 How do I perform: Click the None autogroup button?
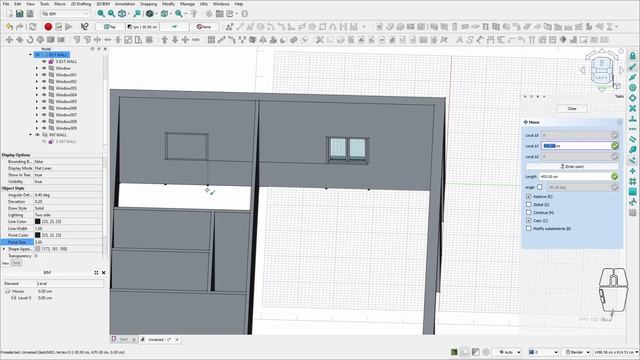click(204, 27)
